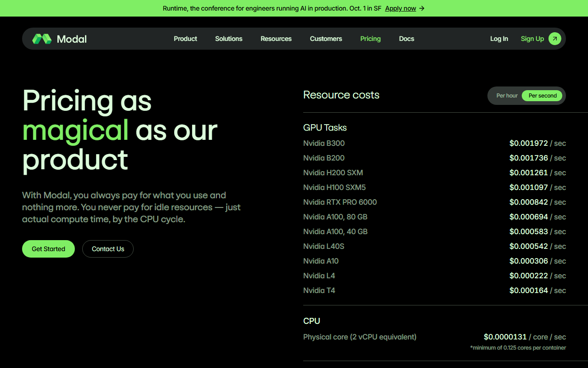Screen dimensions: 588x368
Task: Click the Nvidia T4 label
Action: [319, 290]
